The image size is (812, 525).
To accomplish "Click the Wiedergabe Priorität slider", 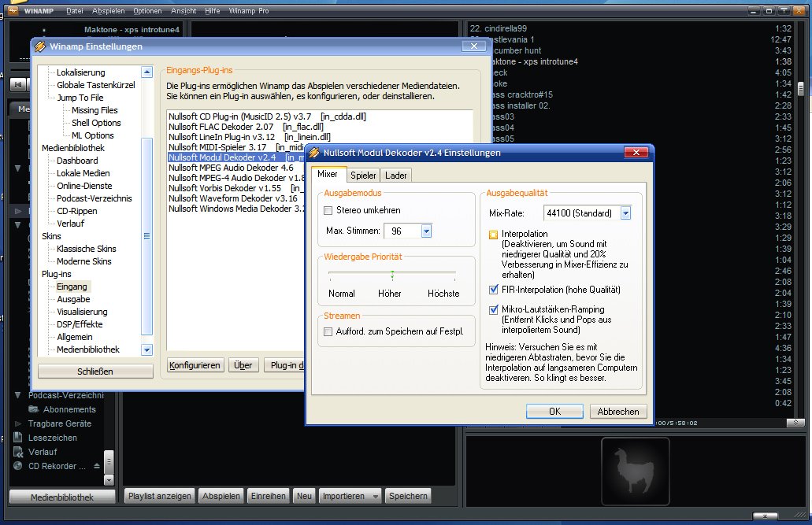I will (x=392, y=274).
